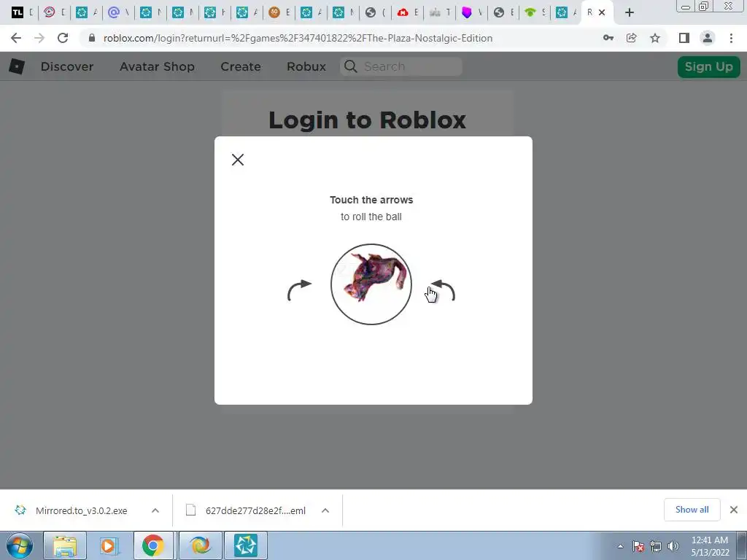The image size is (747, 560).
Task: Open Windows Media Player from the taskbar
Action: click(108, 545)
